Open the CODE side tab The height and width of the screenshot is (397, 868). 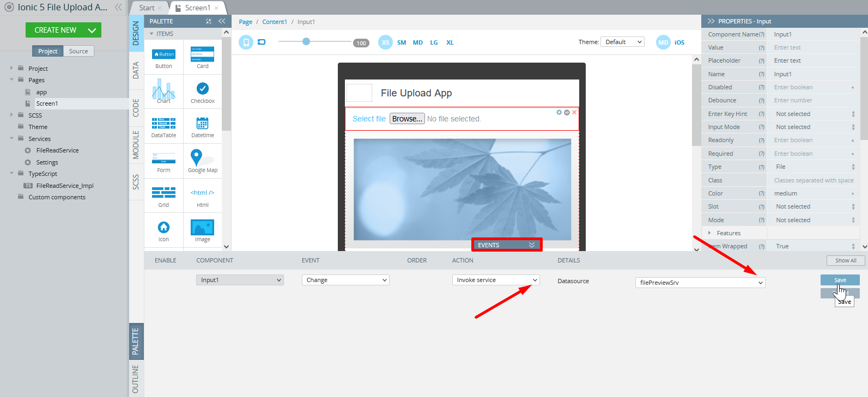coord(136,108)
